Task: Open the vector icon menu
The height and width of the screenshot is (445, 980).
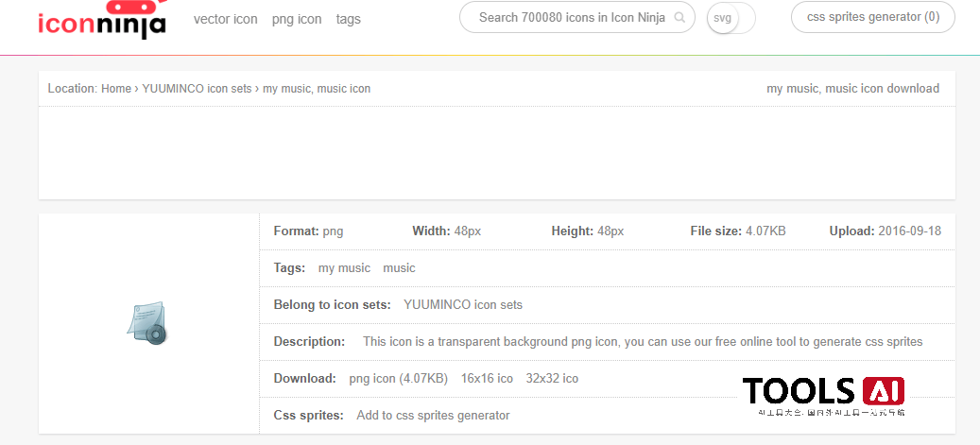Action: (225, 19)
